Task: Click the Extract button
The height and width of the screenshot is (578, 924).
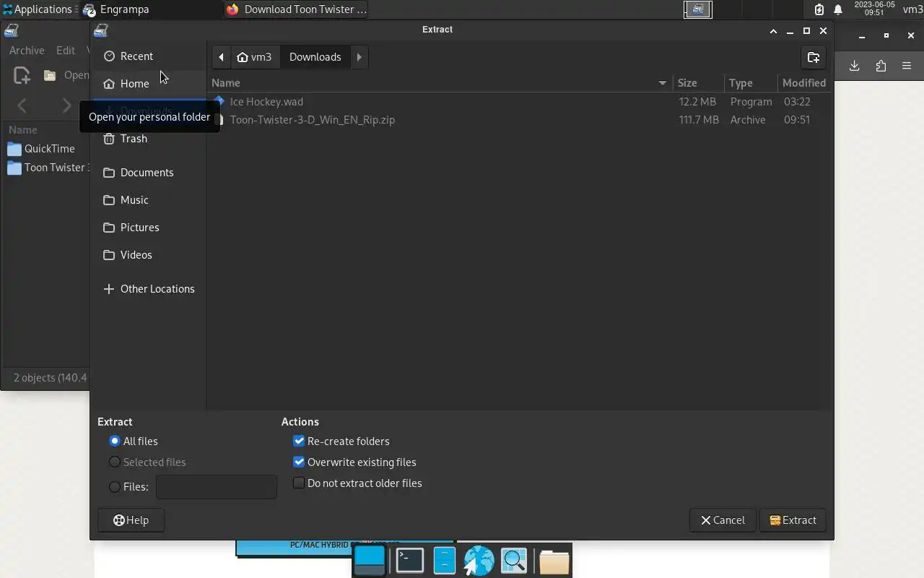Action: [x=793, y=520]
